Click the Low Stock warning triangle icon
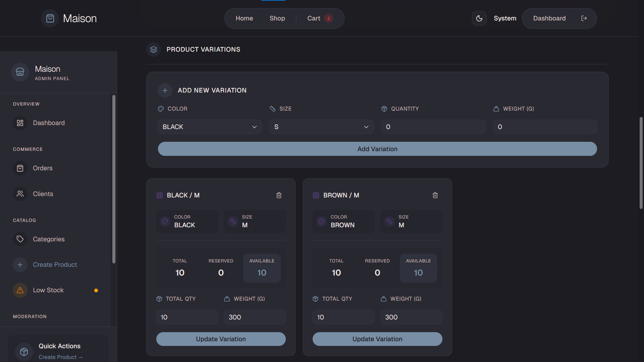The image size is (644, 362). 20,290
